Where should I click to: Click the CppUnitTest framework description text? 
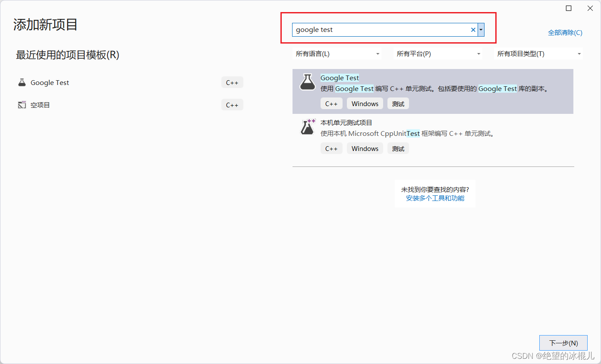click(x=408, y=134)
